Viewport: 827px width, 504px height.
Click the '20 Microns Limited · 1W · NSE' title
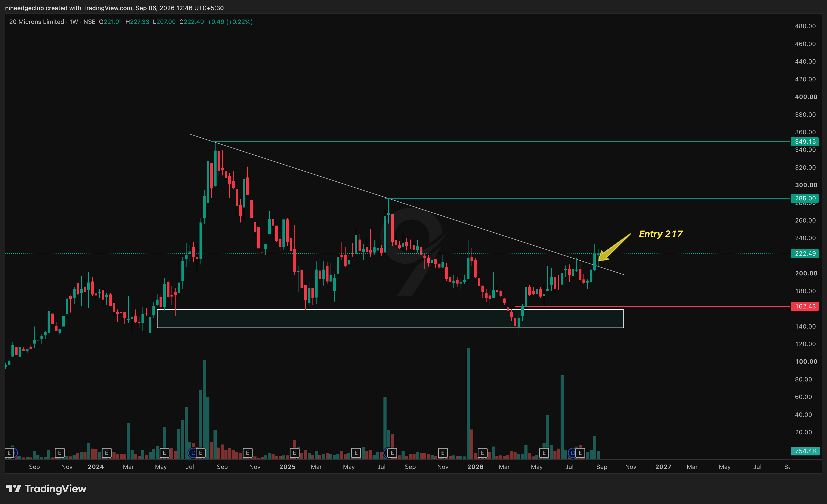[x=52, y=22]
